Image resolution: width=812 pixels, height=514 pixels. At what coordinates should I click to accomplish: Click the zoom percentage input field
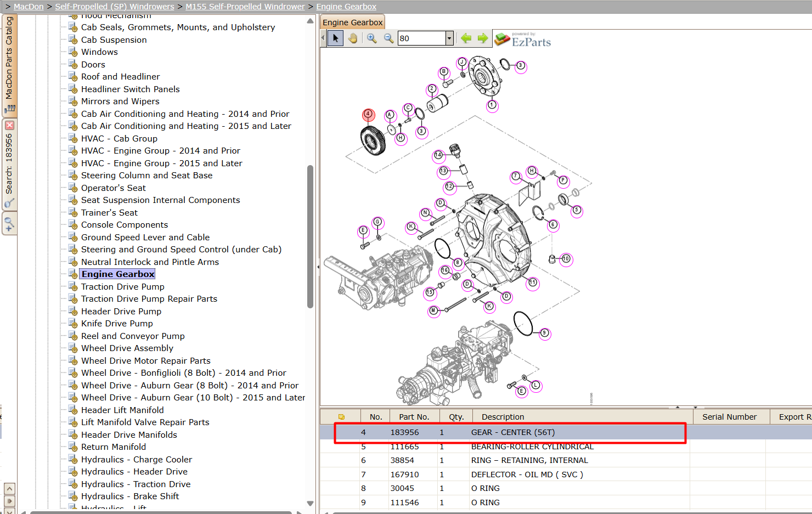coord(421,38)
